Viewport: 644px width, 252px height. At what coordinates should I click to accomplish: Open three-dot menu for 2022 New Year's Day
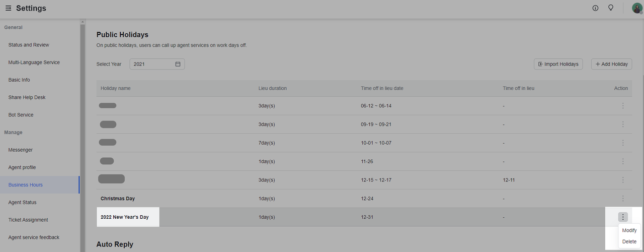coord(623,217)
